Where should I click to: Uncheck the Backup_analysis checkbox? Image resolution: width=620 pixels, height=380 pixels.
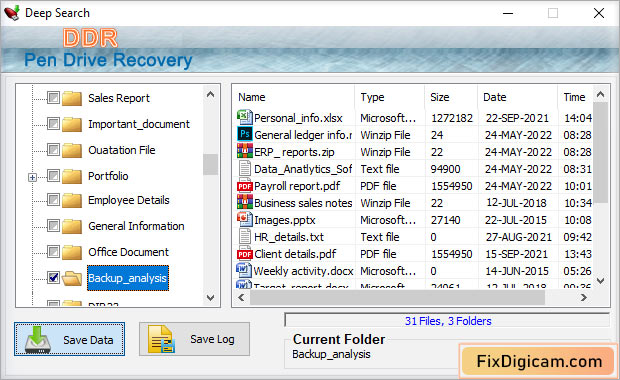tap(53, 278)
